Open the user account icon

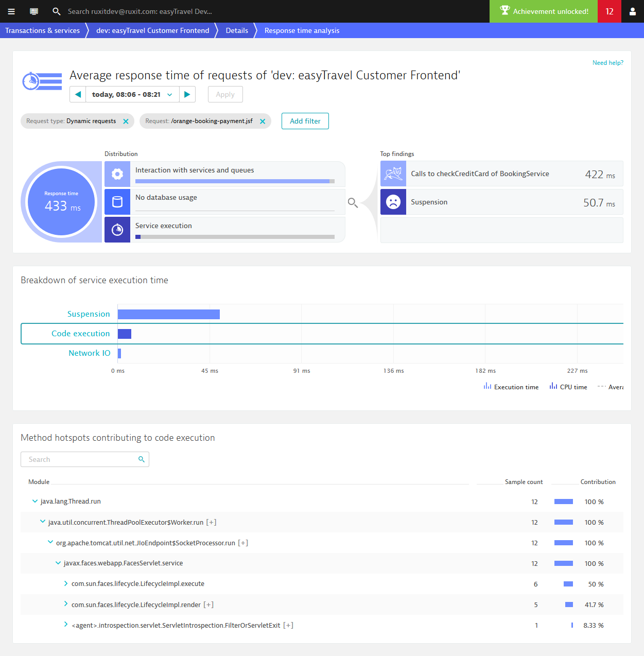[633, 11]
